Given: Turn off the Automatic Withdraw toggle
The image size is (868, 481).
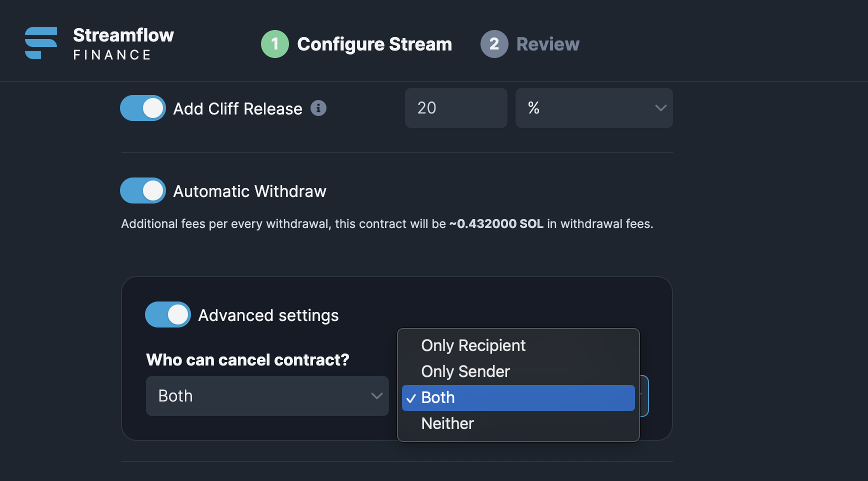Looking at the screenshot, I should (143, 190).
